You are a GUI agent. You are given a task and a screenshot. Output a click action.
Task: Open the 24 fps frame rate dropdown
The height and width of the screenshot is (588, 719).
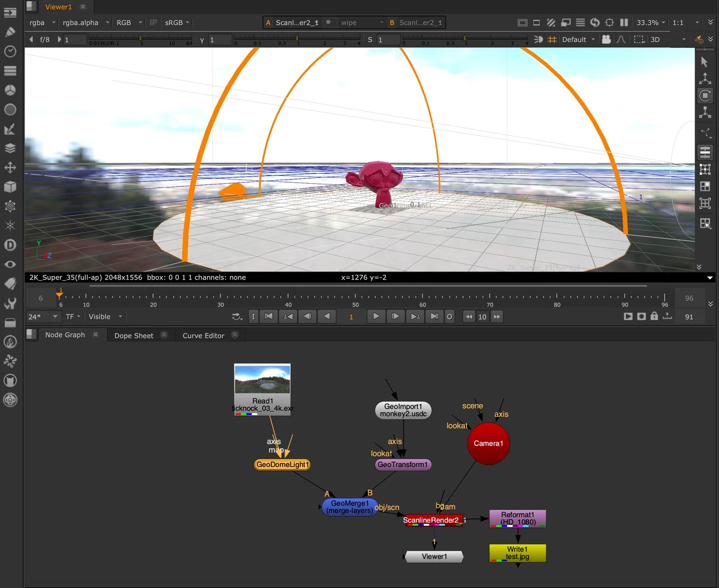click(43, 317)
